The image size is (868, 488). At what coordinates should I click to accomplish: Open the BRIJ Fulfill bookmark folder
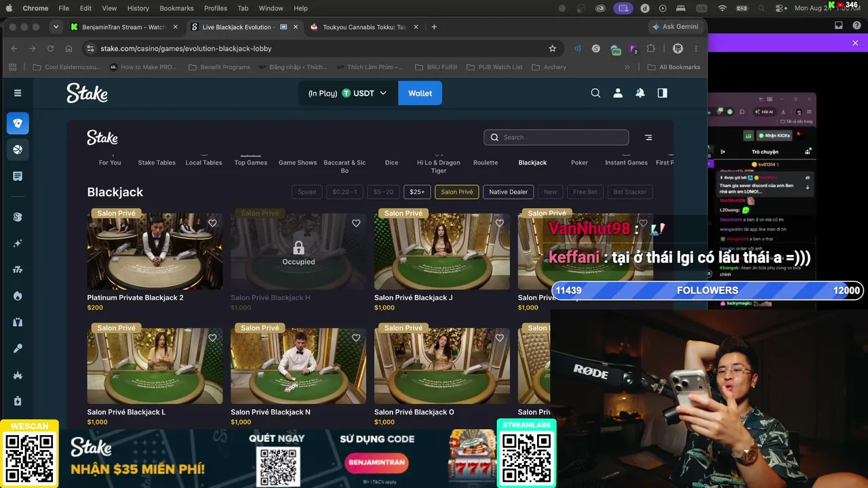(435, 67)
